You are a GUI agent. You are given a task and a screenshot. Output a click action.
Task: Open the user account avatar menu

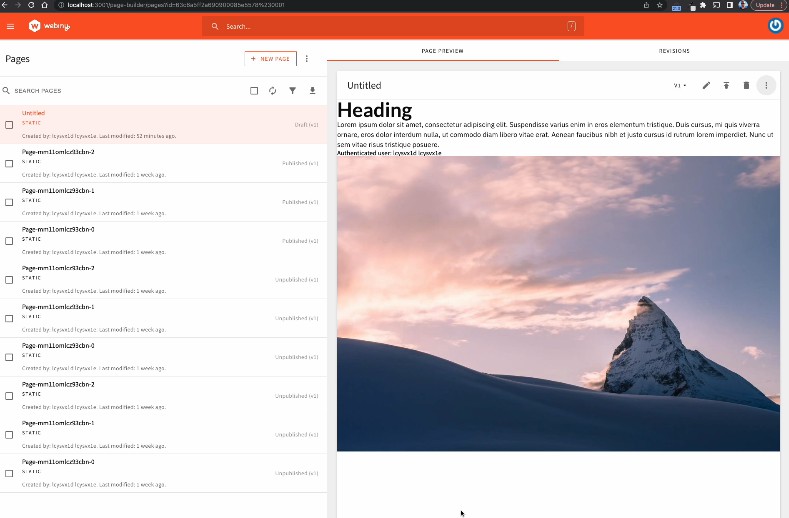[x=775, y=26]
